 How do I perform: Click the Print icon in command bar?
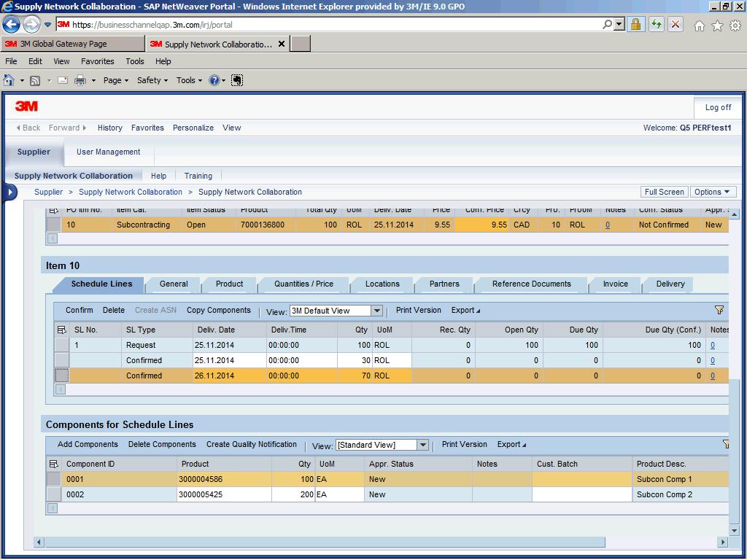pyautogui.click(x=80, y=80)
